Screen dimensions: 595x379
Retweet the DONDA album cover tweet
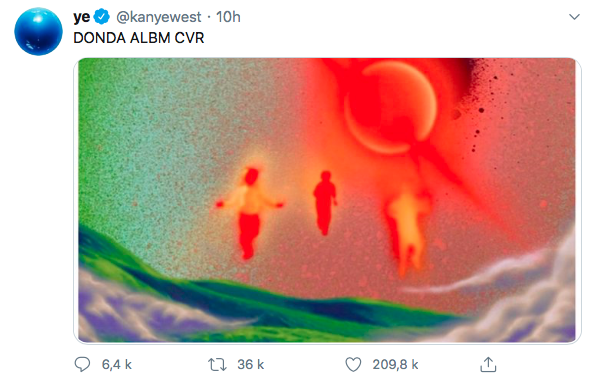point(217,365)
